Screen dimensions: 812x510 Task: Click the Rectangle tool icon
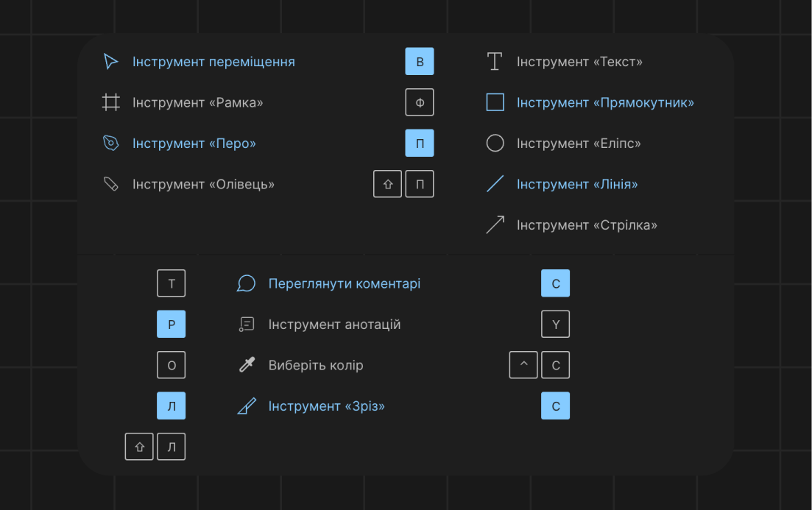pos(495,102)
